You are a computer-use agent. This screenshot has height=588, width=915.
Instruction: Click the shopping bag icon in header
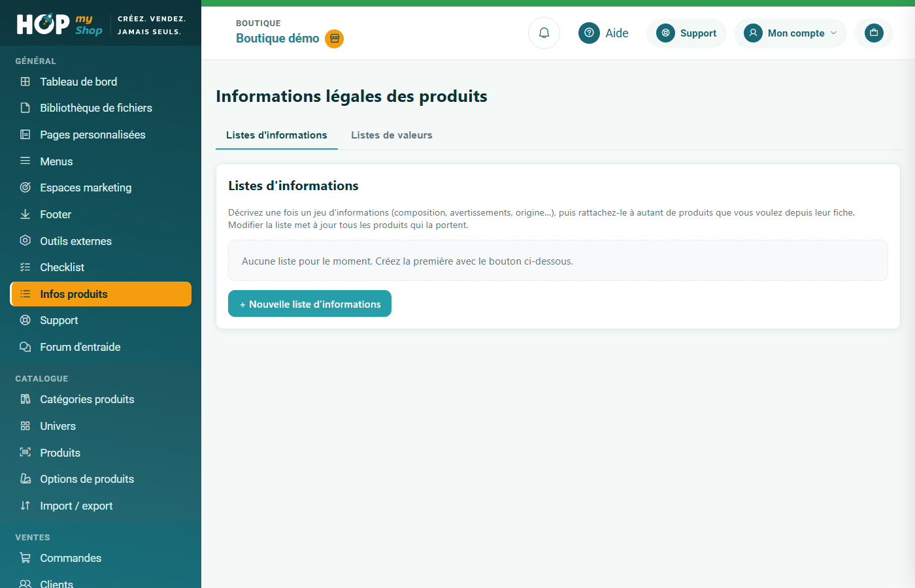coord(874,33)
